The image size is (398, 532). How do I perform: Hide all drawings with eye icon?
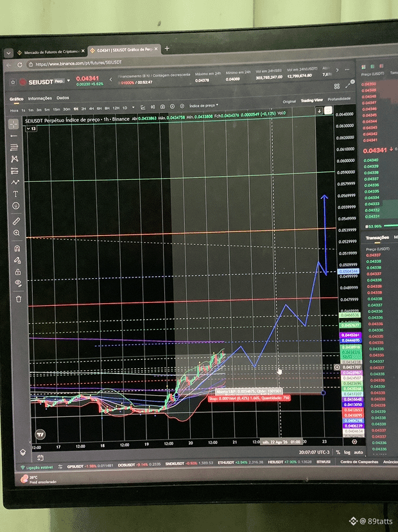pyautogui.click(x=19, y=283)
